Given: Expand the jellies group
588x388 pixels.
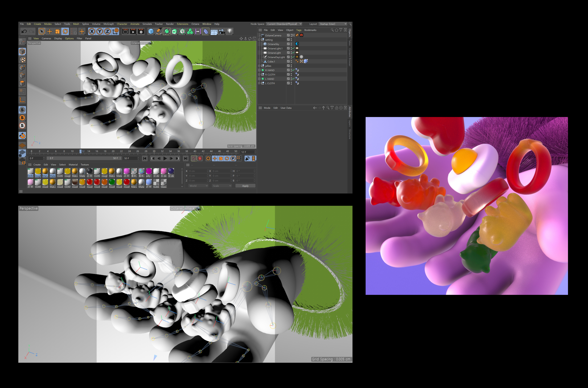Looking at the screenshot, I should pyautogui.click(x=259, y=66).
